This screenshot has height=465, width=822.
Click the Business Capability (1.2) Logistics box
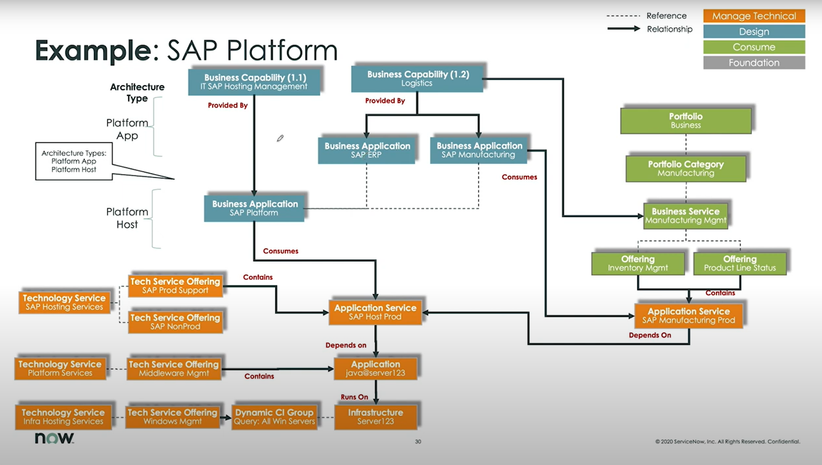click(x=417, y=79)
